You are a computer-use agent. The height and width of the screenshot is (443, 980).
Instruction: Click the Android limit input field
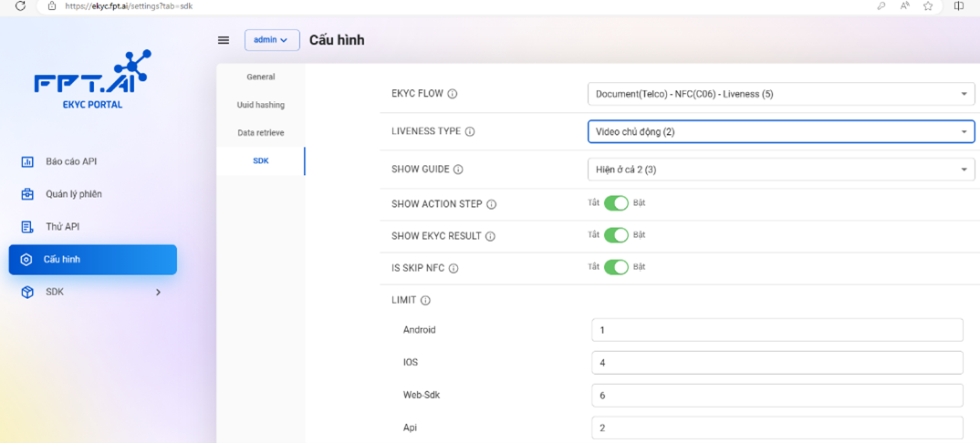coord(777,330)
